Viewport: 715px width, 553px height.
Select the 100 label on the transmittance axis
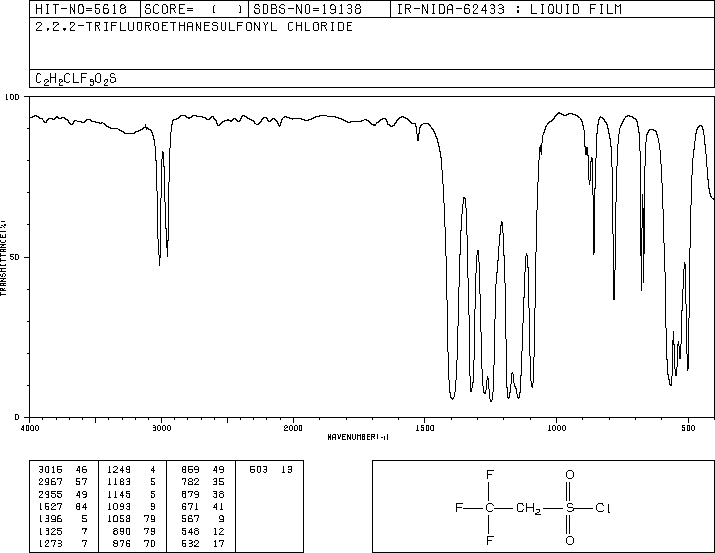(12, 97)
